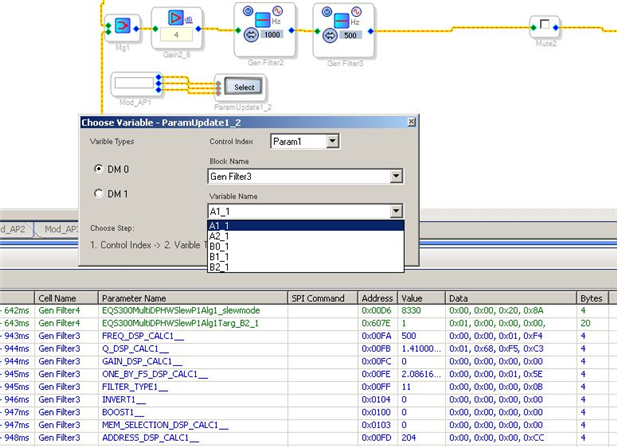Click the Address column header
Viewport: 617px width, 447px height.
click(x=378, y=298)
